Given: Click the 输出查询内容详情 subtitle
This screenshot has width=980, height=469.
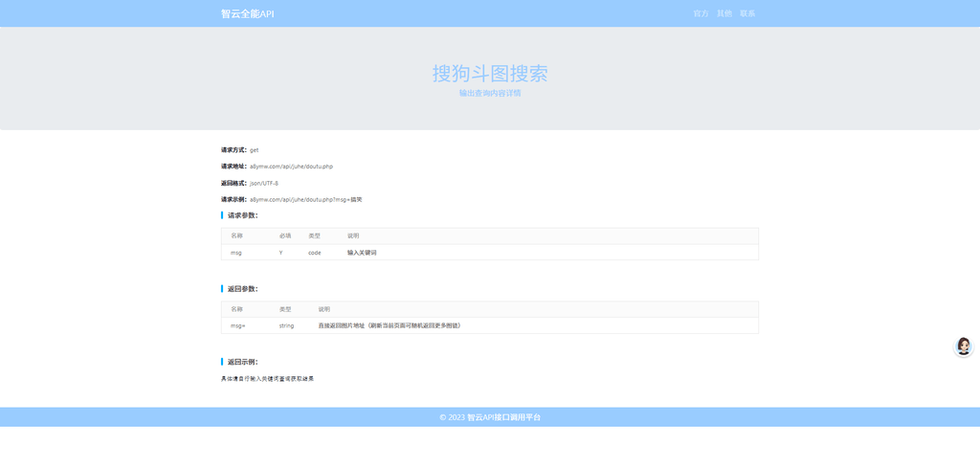Looking at the screenshot, I should [490, 93].
